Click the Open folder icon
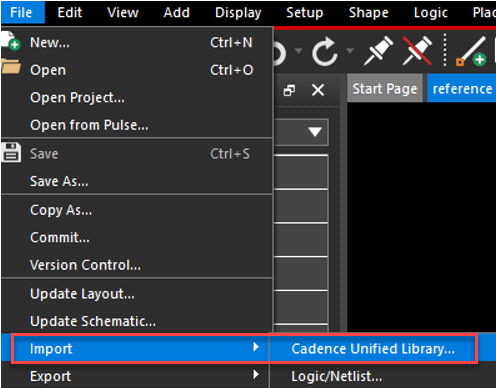The image size is (496, 388). coord(11,66)
